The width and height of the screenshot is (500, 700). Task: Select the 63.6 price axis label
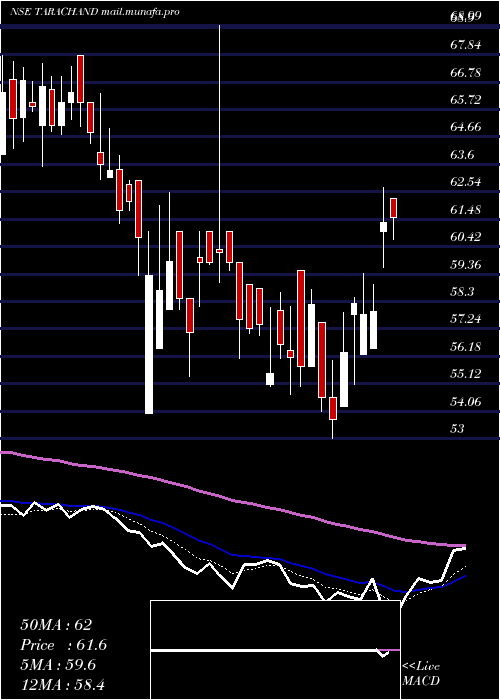pyautogui.click(x=462, y=155)
